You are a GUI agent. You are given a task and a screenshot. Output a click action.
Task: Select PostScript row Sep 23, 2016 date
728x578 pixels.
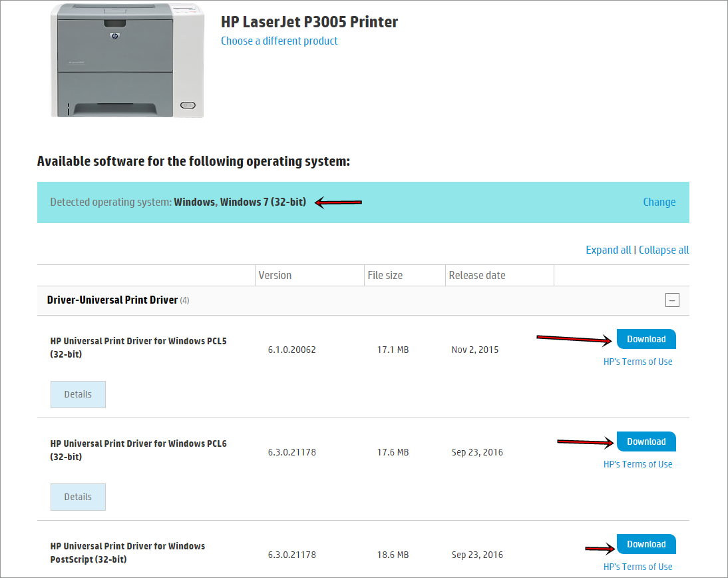coord(477,555)
